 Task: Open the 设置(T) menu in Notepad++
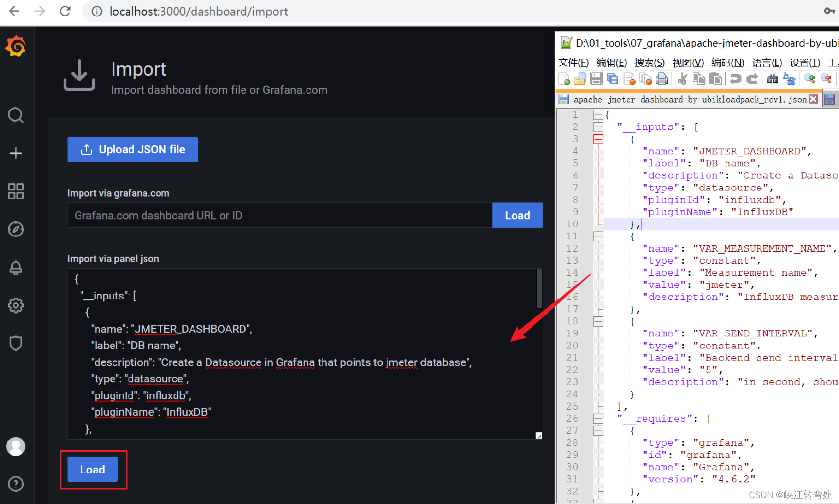tap(805, 63)
